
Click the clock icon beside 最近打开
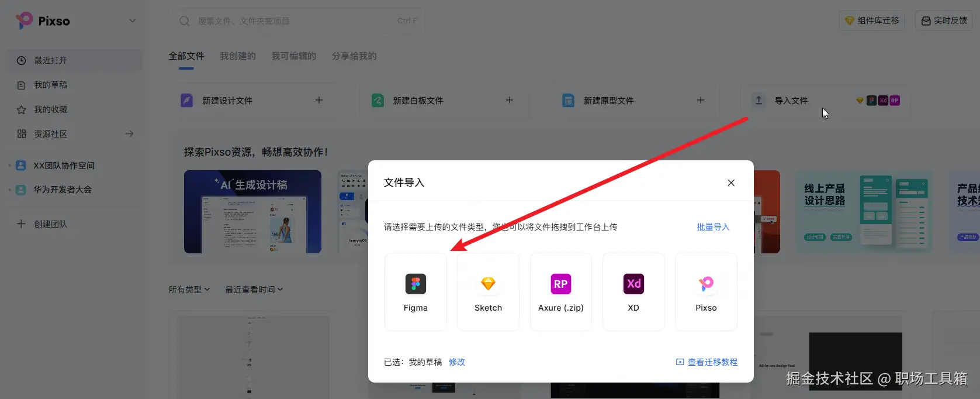click(x=22, y=60)
